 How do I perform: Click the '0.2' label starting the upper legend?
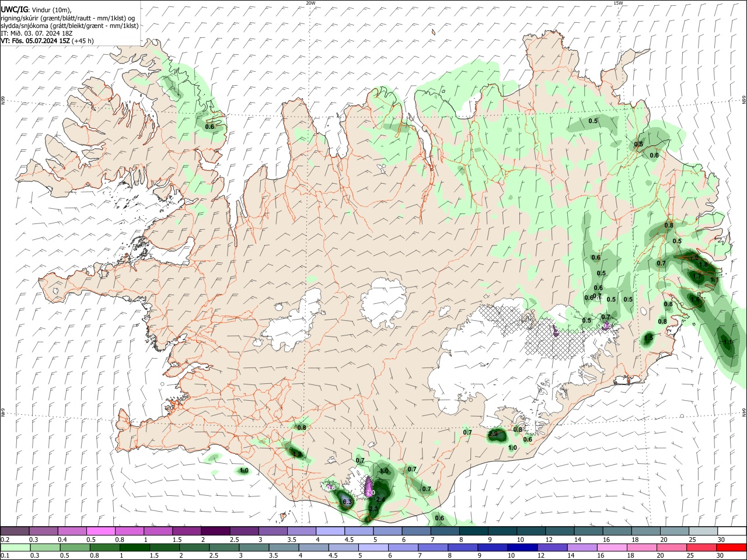4,539
